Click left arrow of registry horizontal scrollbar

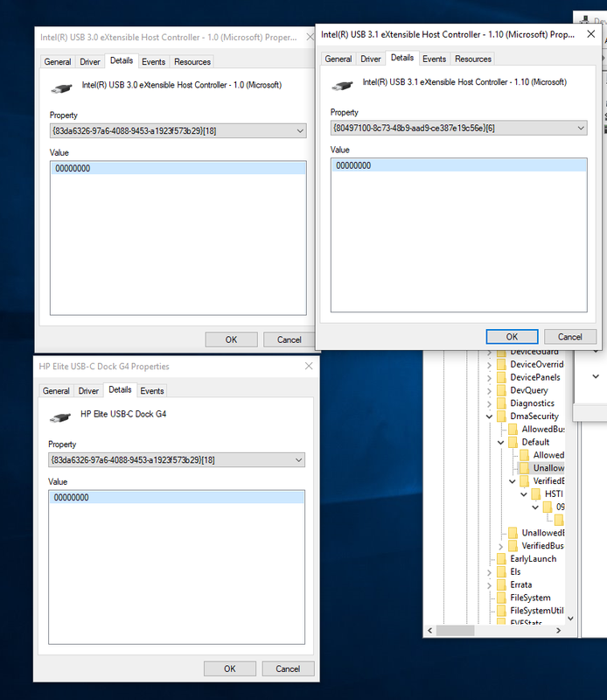[430, 630]
